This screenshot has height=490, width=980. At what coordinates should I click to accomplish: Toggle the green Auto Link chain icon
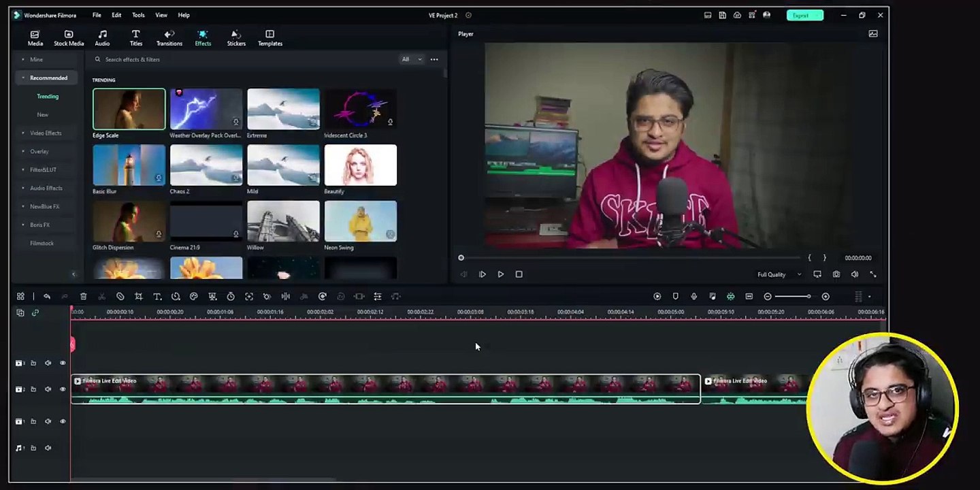pos(35,313)
